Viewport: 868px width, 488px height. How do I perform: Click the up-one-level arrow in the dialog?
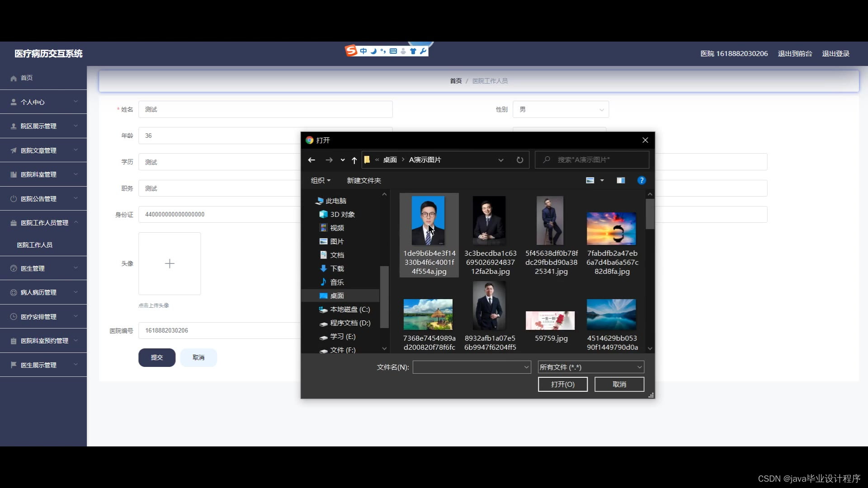(x=354, y=160)
